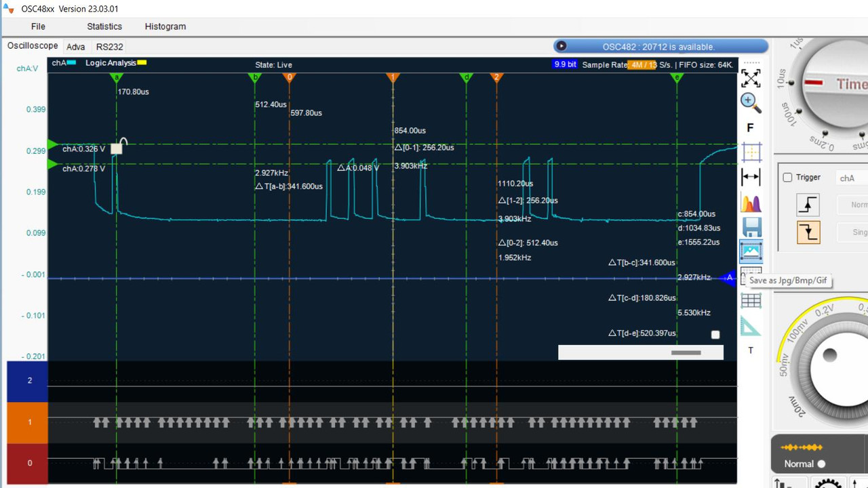Select the horizontal width measurement icon
This screenshot has width=868, height=488.
tap(751, 177)
